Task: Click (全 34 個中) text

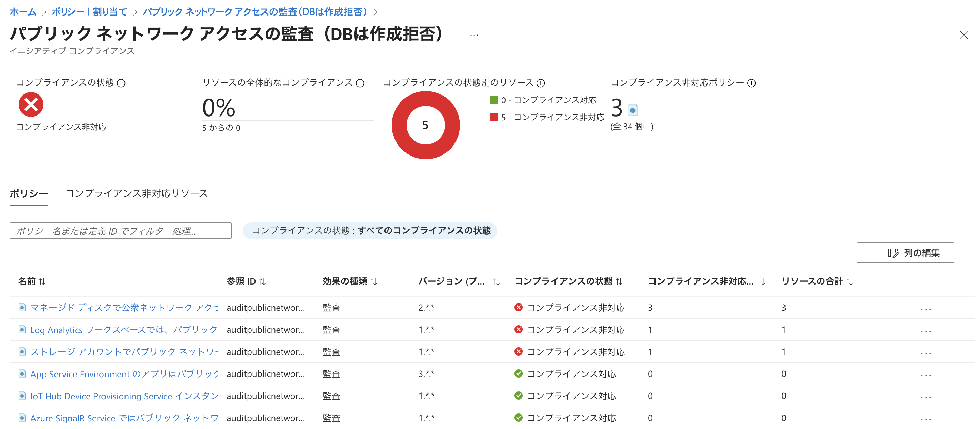Action: 631,126
